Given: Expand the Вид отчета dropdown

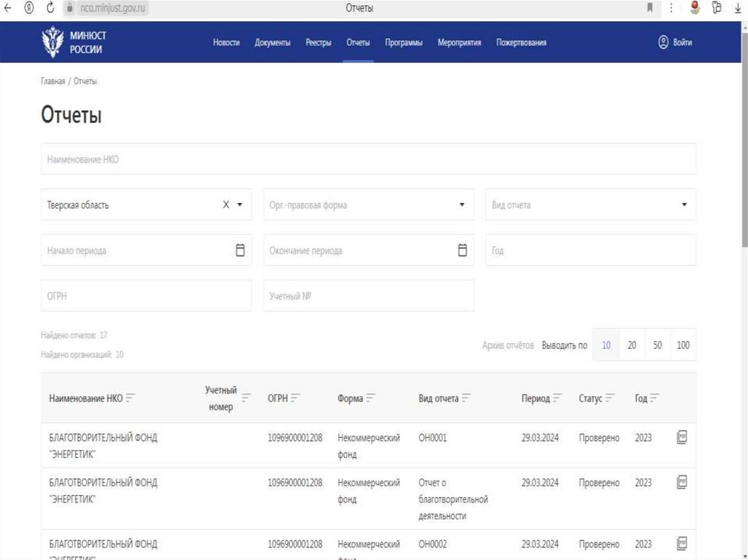Looking at the screenshot, I should pyautogui.click(x=684, y=205).
